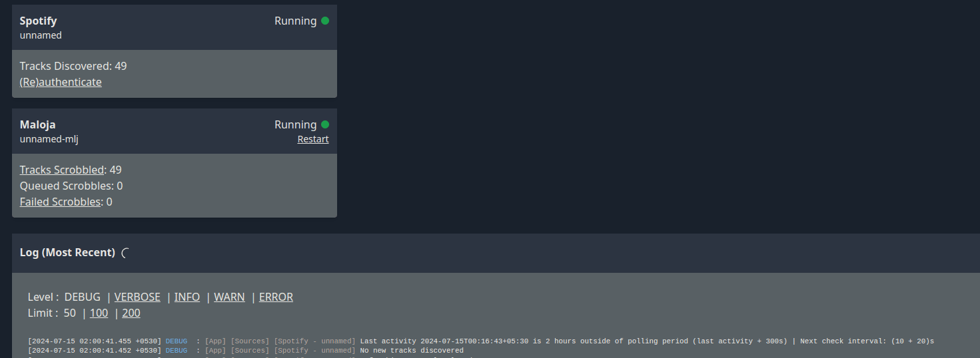The width and height of the screenshot is (980, 358).
Task: Select the DEBUG log level
Action: [83, 297]
